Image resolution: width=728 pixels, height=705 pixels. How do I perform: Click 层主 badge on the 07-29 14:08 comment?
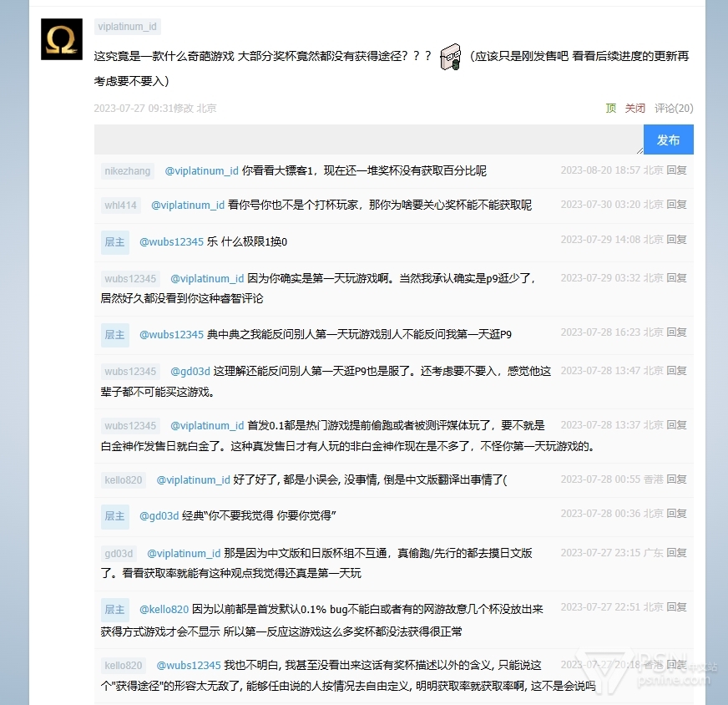pos(115,242)
